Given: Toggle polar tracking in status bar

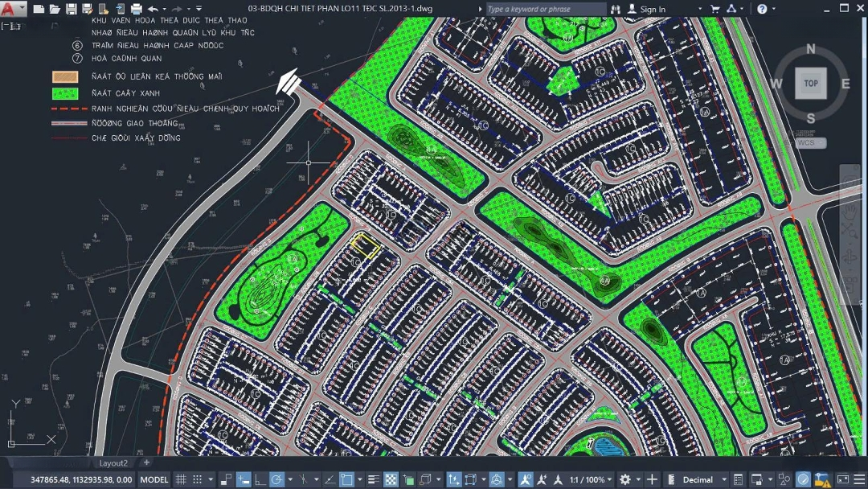Looking at the screenshot, I should tap(276, 479).
